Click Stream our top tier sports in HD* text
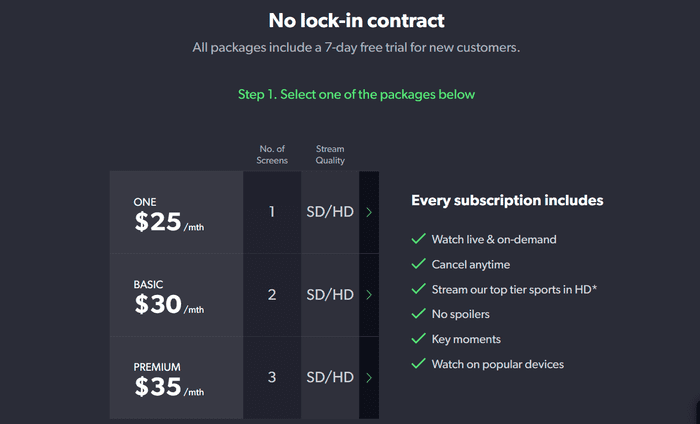 (x=514, y=289)
